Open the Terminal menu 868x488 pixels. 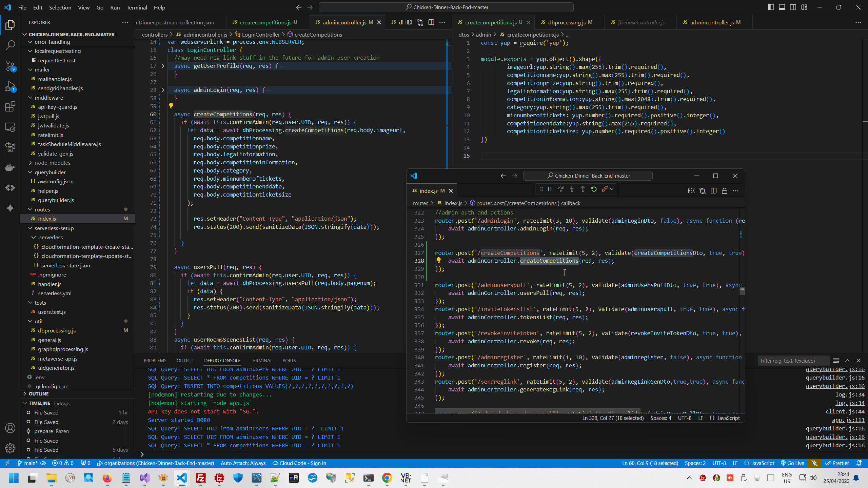tap(137, 7)
